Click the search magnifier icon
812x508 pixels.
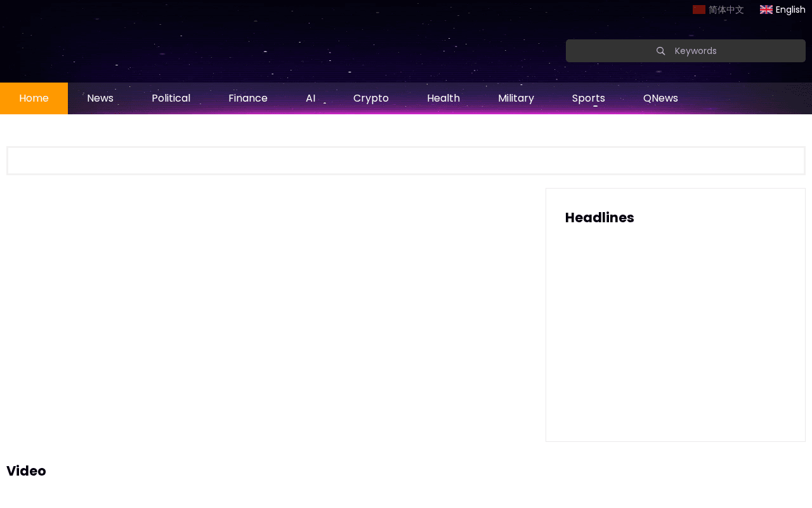point(660,51)
